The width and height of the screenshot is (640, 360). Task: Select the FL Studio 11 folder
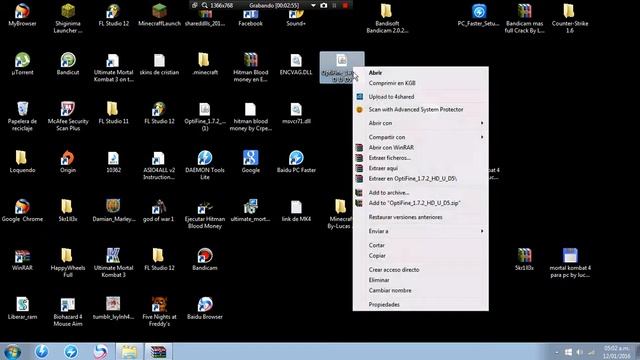pyautogui.click(x=113, y=113)
